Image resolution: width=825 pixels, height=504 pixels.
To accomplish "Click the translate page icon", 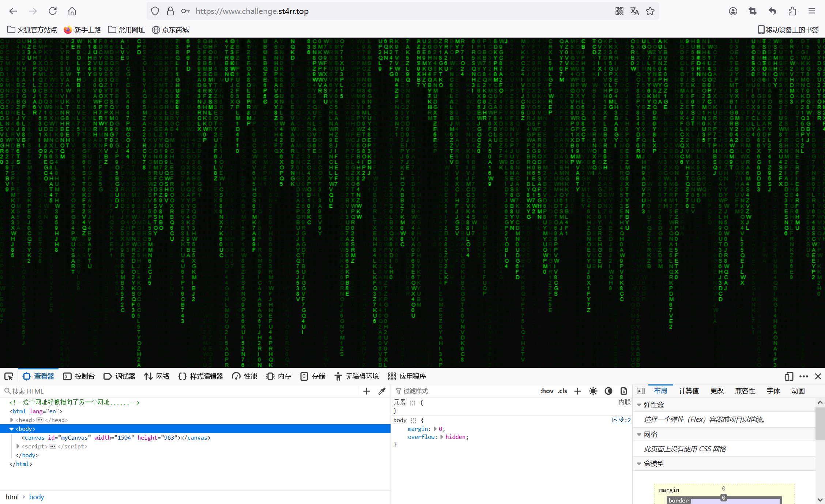I will tap(635, 11).
